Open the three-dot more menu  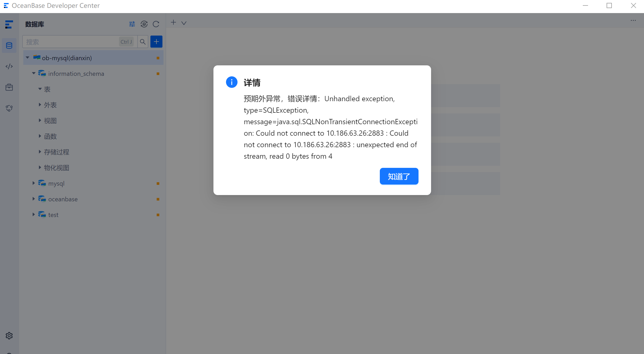point(633,20)
